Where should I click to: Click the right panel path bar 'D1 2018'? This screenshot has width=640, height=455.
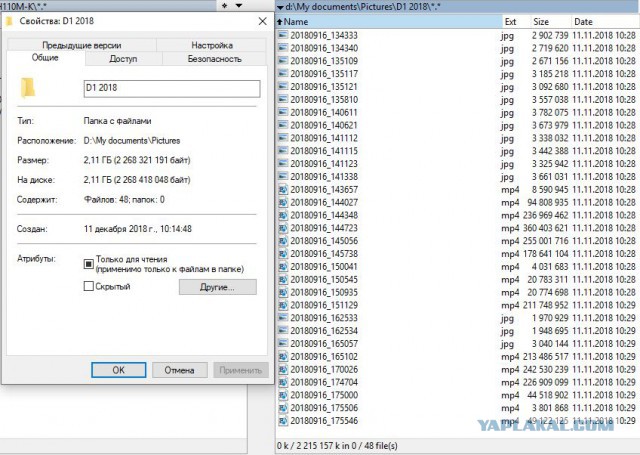coord(458,7)
